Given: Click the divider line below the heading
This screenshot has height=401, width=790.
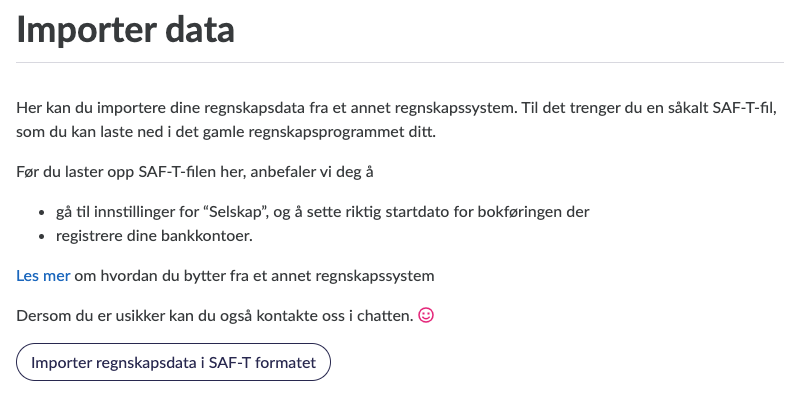Looking at the screenshot, I should click(x=400, y=63).
